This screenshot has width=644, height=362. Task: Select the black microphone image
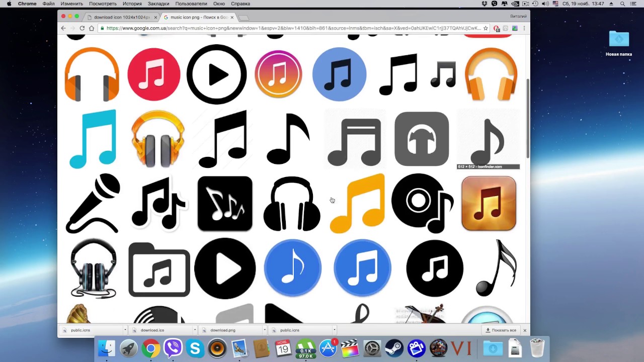(x=93, y=203)
